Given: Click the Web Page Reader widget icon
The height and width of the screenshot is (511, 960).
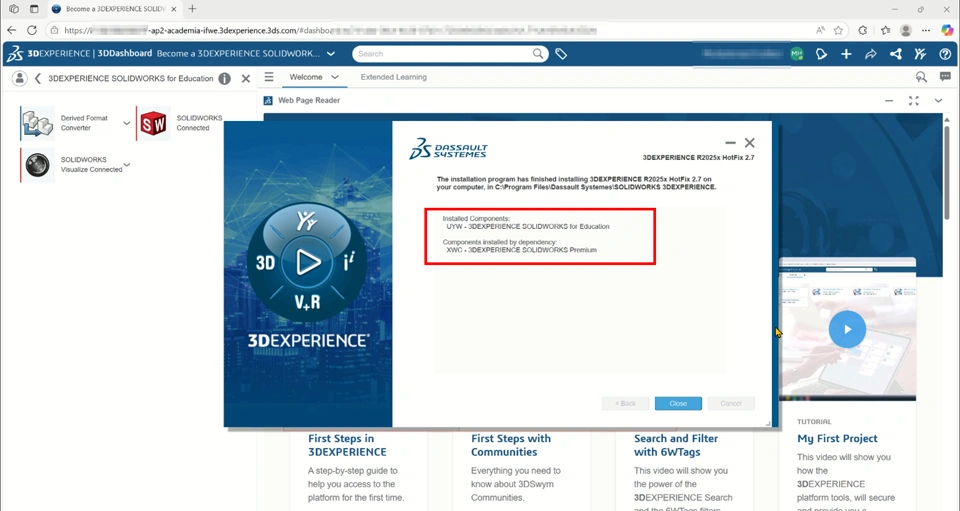Looking at the screenshot, I should pyautogui.click(x=268, y=100).
